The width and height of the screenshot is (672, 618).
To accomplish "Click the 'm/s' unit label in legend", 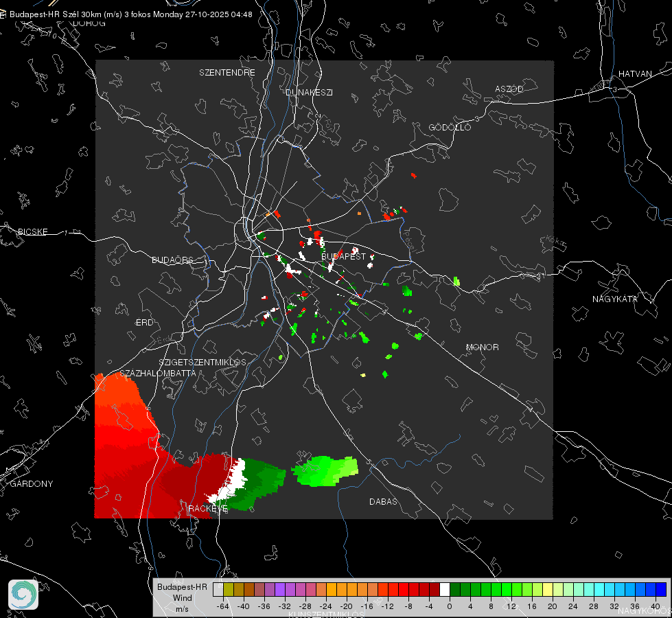I will (x=182, y=609).
